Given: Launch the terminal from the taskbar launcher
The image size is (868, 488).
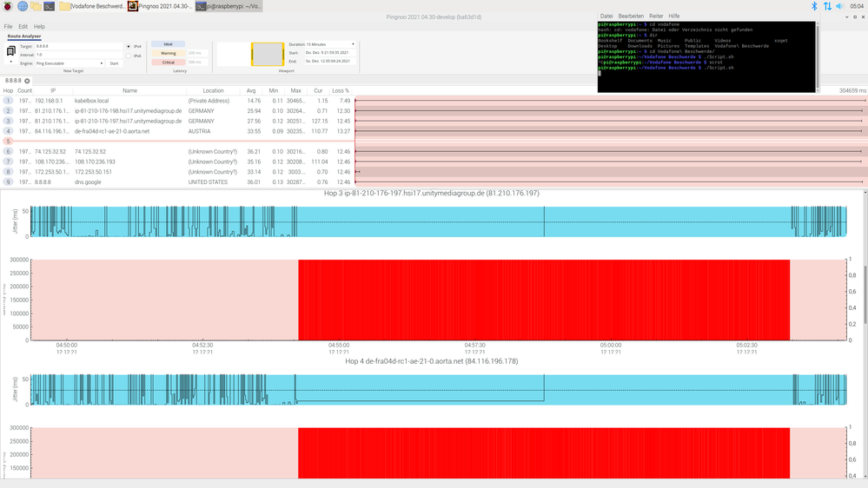Looking at the screenshot, I should pyautogui.click(x=50, y=6).
